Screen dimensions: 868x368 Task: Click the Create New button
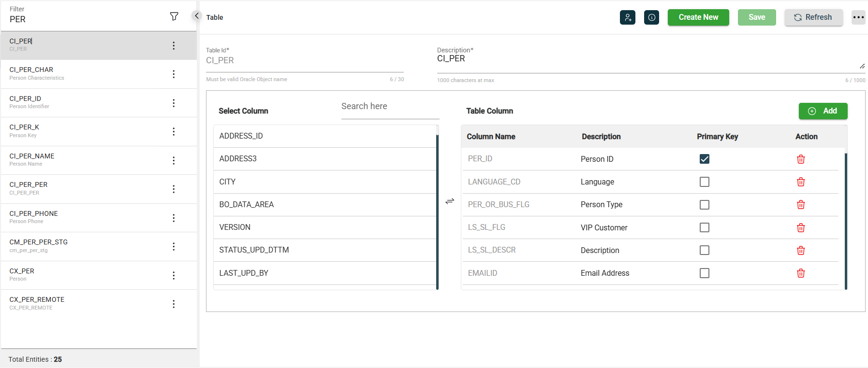[698, 17]
